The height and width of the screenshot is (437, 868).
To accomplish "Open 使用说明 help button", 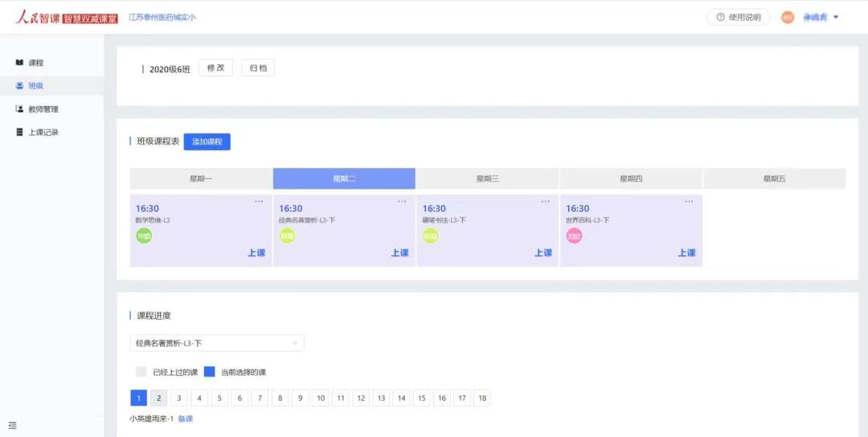I will (x=738, y=17).
